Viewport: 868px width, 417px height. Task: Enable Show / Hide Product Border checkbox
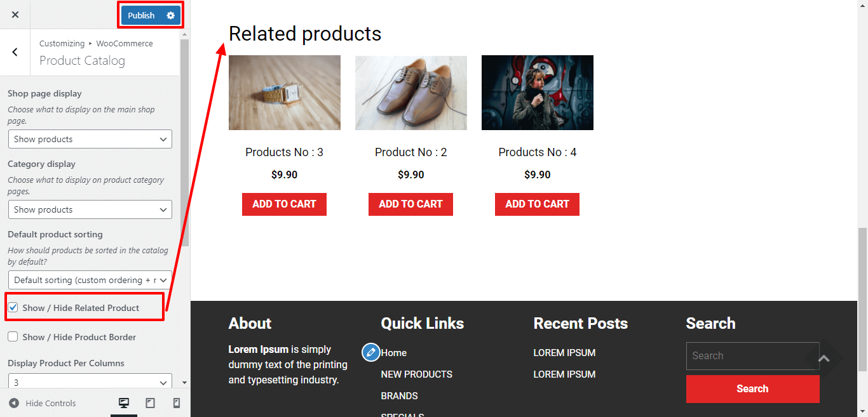coord(13,337)
